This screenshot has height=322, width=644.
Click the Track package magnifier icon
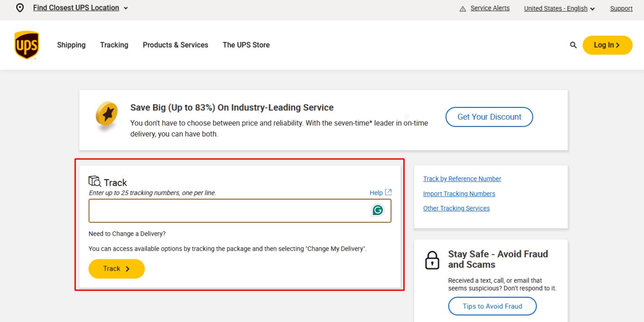(95, 181)
